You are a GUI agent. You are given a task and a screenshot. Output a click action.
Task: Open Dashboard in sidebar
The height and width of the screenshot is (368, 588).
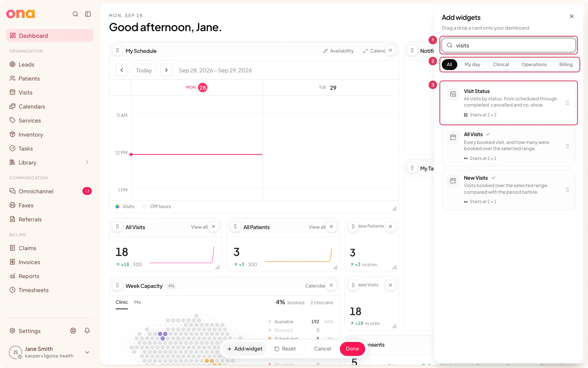tap(50, 36)
